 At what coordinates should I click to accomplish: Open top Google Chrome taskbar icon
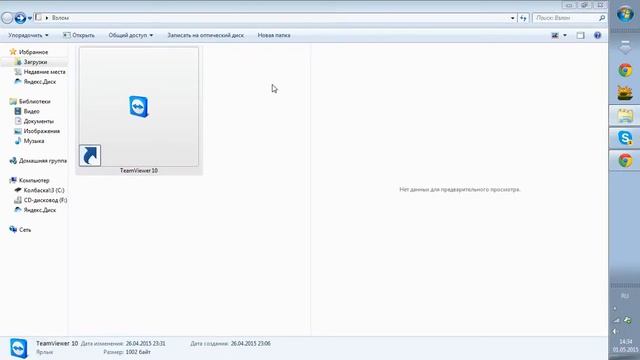point(625,70)
